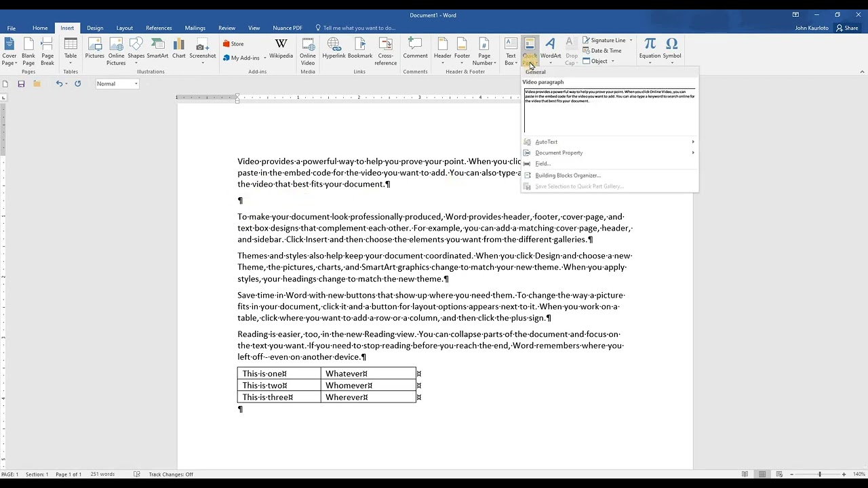
Task: Create a new blank document from quick toolbar
Action: coord(5,83)
